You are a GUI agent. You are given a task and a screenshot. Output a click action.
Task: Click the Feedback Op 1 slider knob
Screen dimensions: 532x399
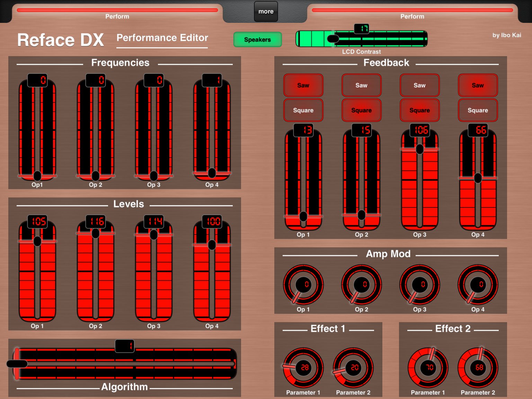point(303,216)
